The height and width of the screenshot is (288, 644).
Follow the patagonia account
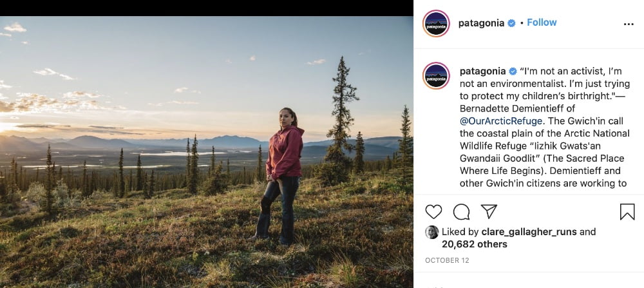542,23
